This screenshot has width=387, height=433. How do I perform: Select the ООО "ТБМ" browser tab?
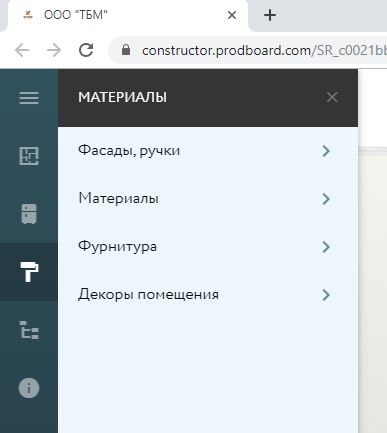coord(127,15)
